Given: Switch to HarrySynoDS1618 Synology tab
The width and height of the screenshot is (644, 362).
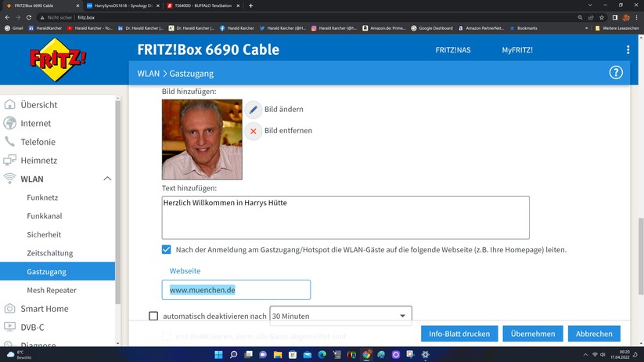Looking at the screenshot, I should pyautogui.click(x=122, y=5).
